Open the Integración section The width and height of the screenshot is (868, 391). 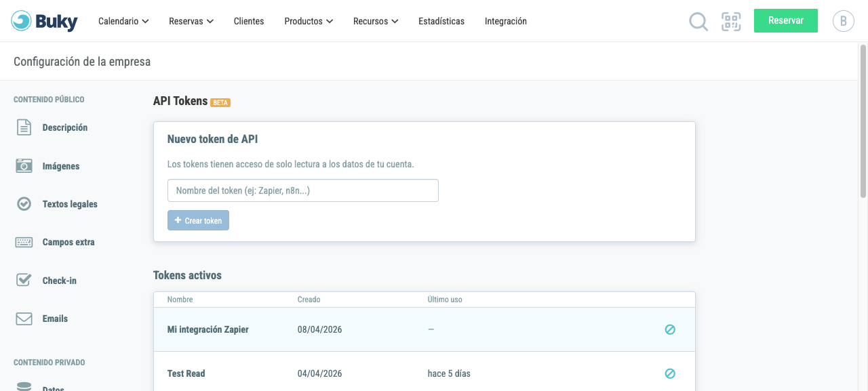[506, 21]
